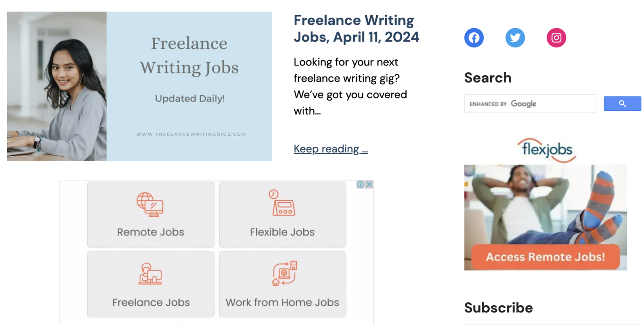Open the Keep reading link

330,149
